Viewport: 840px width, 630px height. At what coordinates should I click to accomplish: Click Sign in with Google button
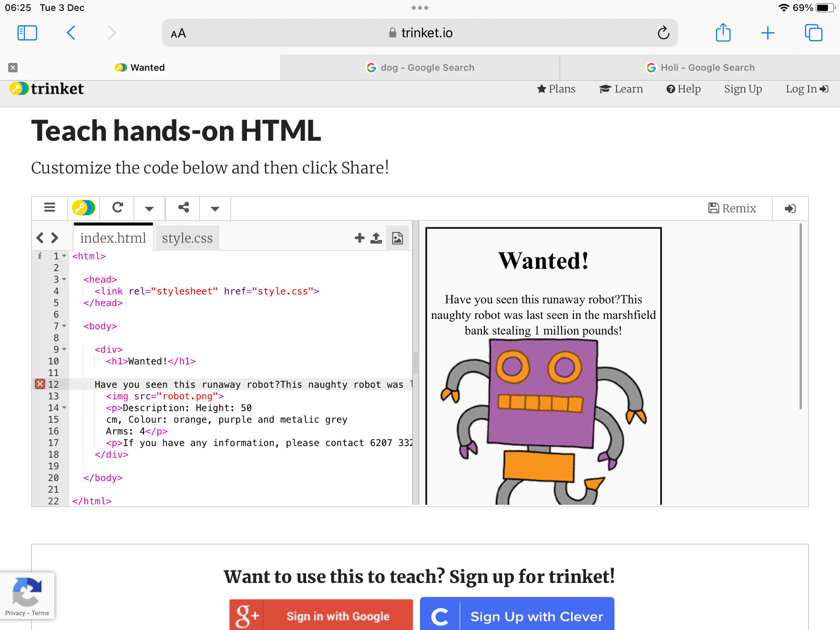321,615
